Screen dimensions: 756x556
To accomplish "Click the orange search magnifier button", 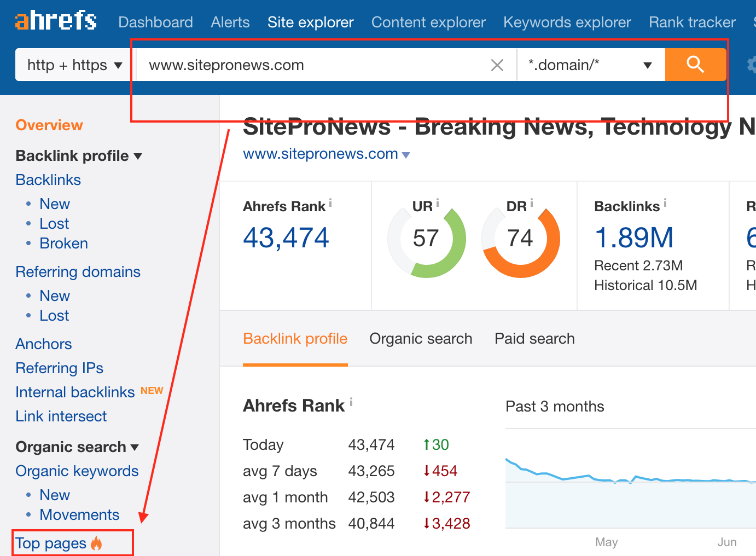I will click(x=695, y=65).
